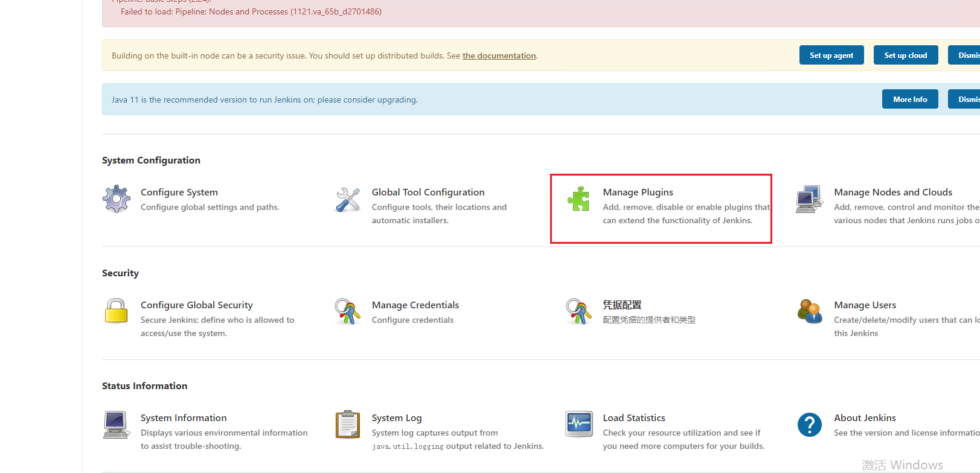
Task: Open Global Tool Configuration link
Action: pos(428,192)
